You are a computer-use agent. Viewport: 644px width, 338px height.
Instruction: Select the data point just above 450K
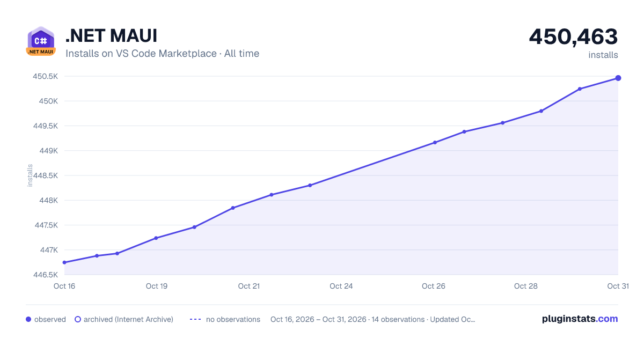click(x=580, y=89)
